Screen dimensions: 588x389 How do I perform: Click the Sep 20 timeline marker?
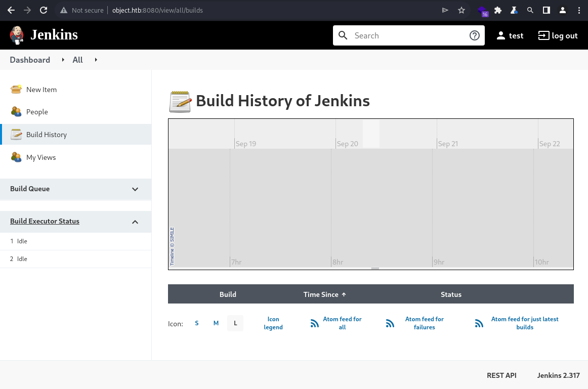click(x=347, y=144)
